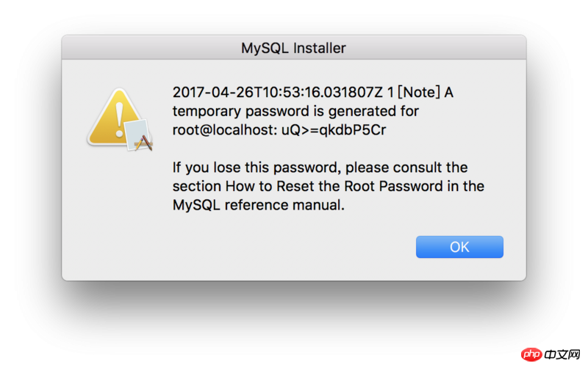Click the temporary password uQ>=qkdbP5Cr

(x=334, y=130)
